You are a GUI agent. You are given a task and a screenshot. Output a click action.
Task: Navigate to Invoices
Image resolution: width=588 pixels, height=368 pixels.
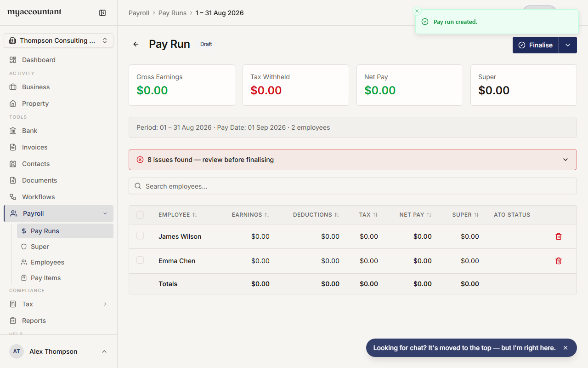tap(58, 147)
